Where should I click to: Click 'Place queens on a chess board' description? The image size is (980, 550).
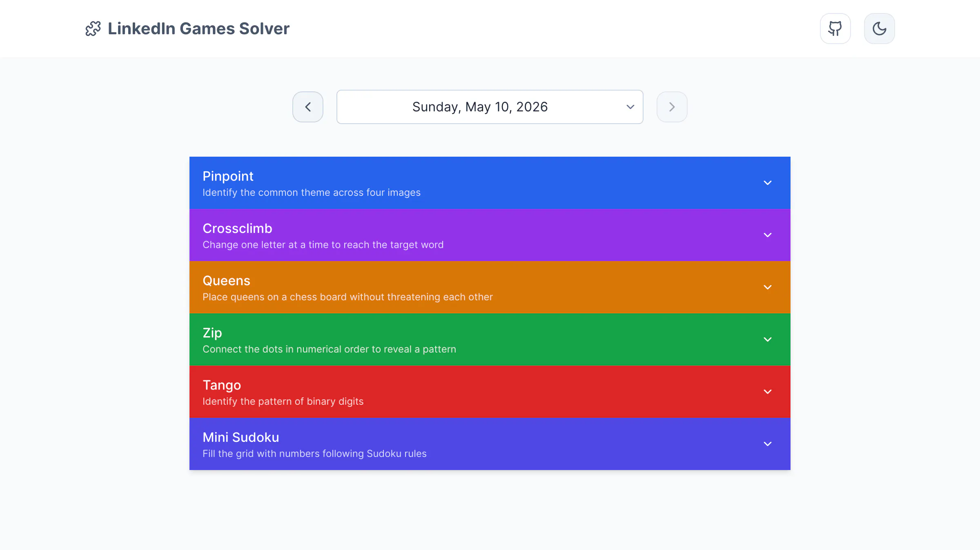[347, 297]
